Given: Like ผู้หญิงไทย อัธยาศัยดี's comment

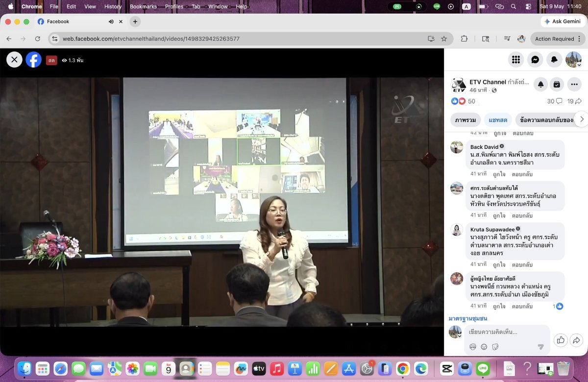Looking at the screenshot, I should point(499,306).
